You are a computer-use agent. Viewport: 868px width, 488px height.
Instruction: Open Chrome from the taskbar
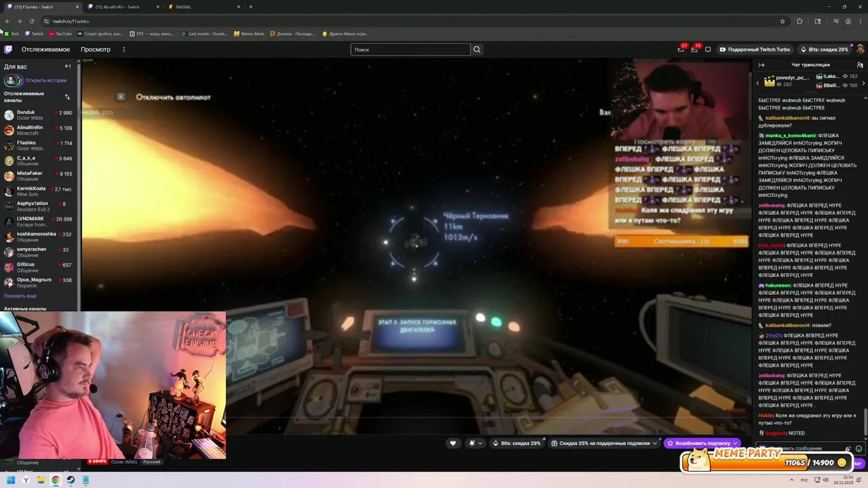[56, 480]
